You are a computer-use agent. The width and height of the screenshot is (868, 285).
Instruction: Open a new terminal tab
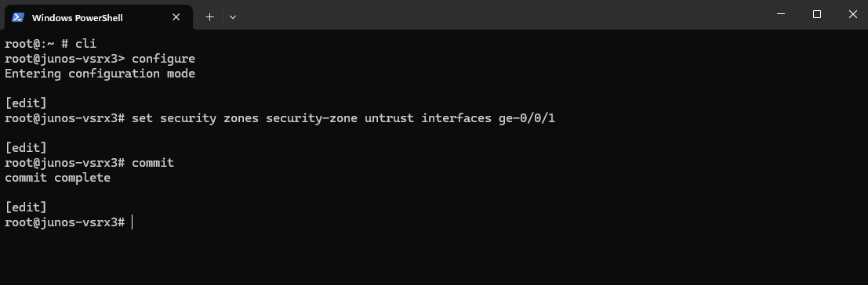[209, 17]
